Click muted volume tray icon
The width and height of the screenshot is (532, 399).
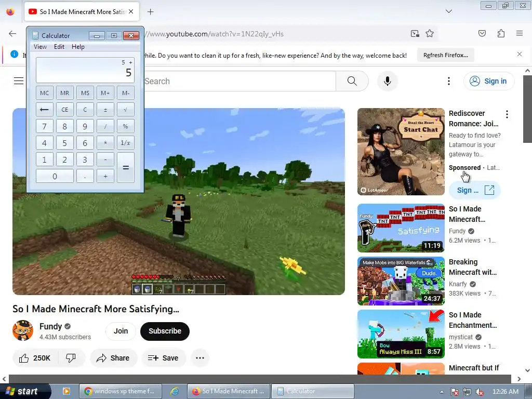(x=480, y=392)
